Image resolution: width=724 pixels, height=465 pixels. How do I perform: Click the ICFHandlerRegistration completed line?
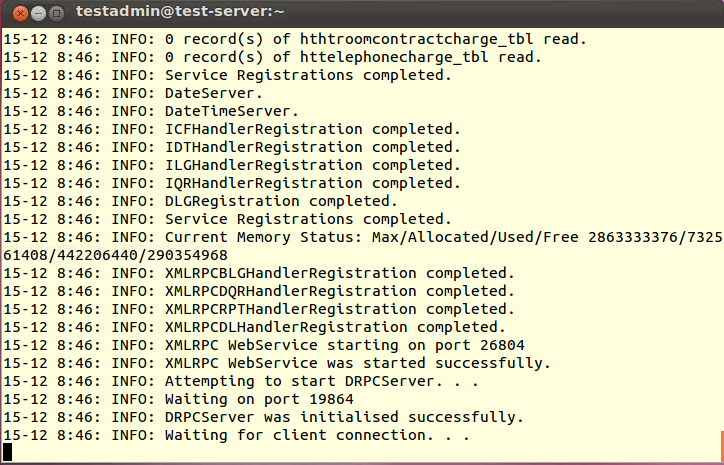232,129
